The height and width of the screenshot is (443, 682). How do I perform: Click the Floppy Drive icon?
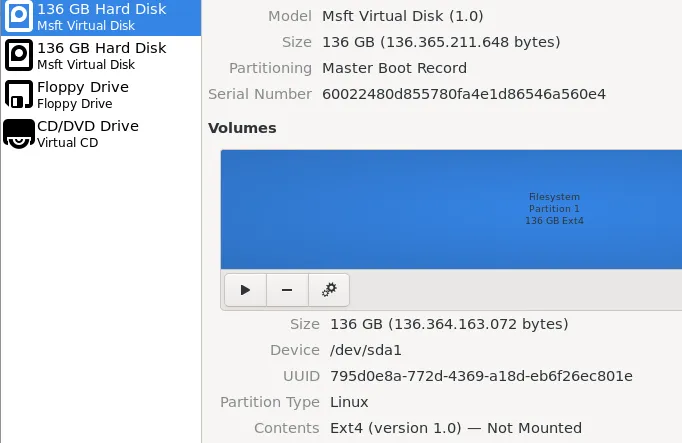(x=19, y=94)
